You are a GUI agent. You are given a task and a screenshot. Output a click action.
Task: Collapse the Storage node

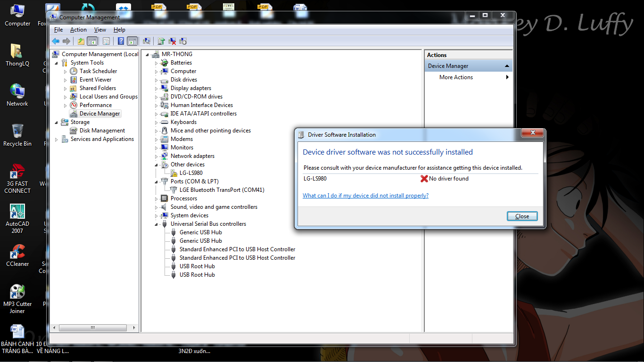57,122
